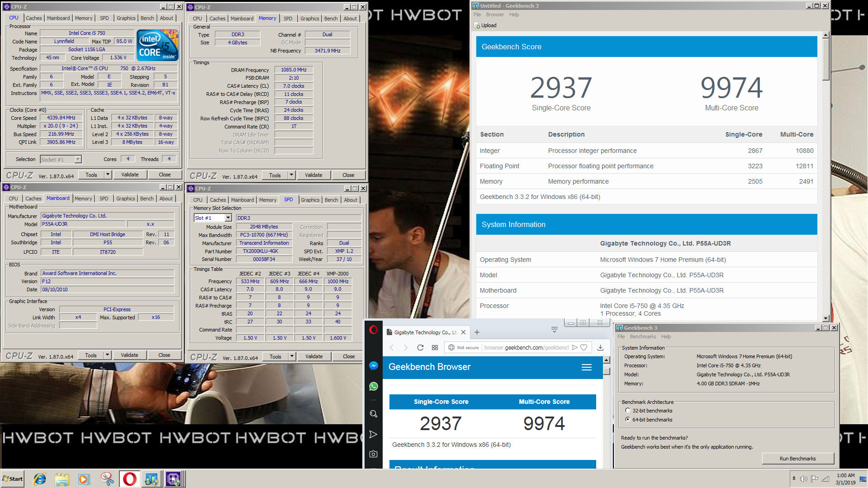Open Browser menu in Geekbench results window
Screen dimensions: 868x488
tap(495, 14)
